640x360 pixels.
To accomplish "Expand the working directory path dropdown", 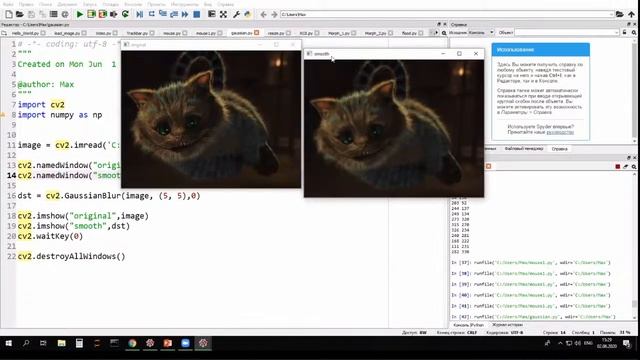I will (x=611, y=14).
